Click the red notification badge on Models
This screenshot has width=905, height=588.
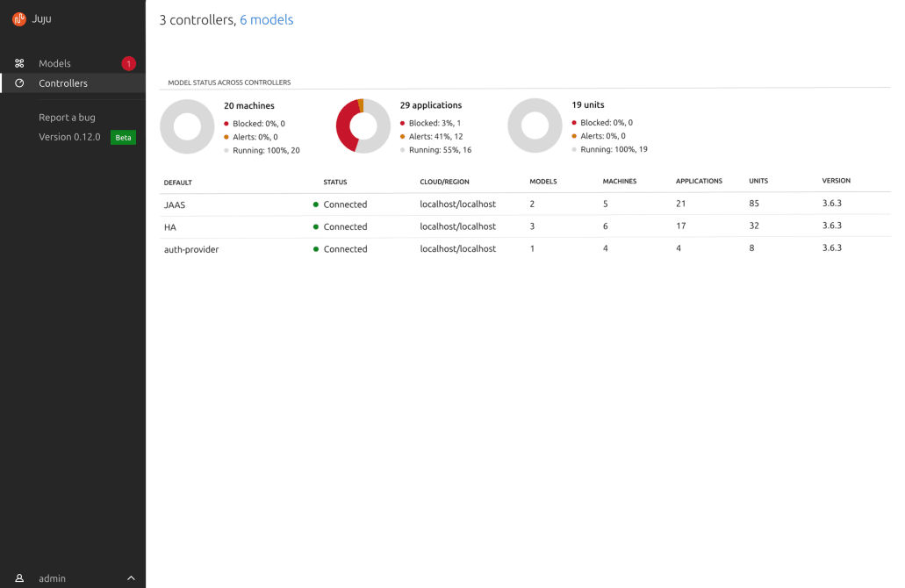(129, 63)
